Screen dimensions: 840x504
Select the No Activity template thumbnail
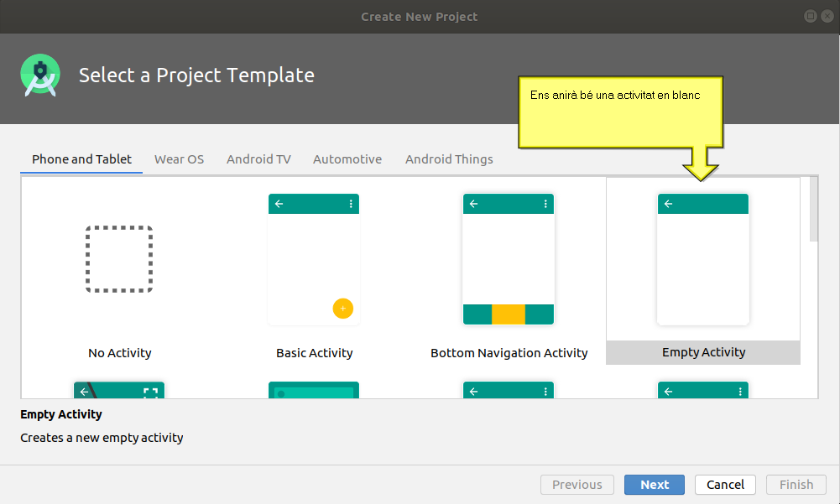point(119,259)
